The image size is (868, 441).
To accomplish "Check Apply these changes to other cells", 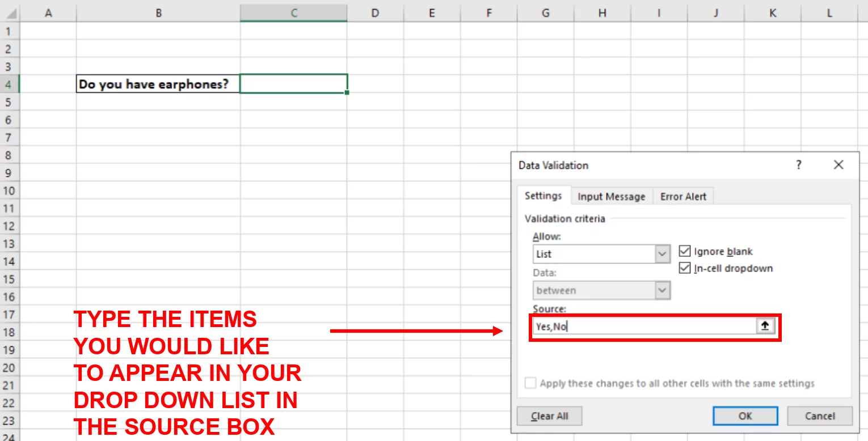I will point(530,383).
